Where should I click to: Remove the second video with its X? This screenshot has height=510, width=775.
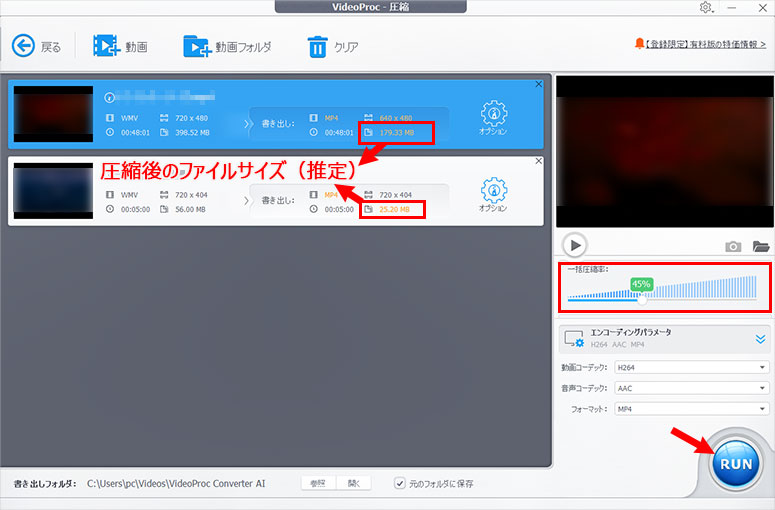tap(539, 161)
